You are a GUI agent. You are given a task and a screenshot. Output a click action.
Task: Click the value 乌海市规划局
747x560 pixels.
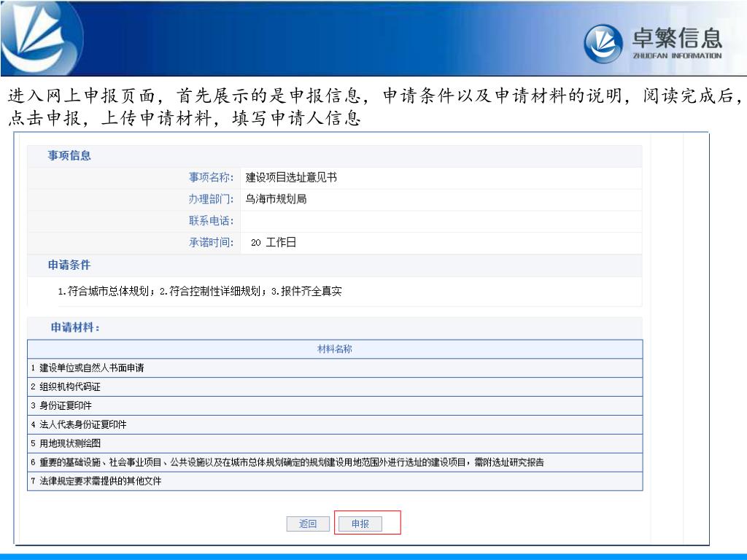click(276, 199)
